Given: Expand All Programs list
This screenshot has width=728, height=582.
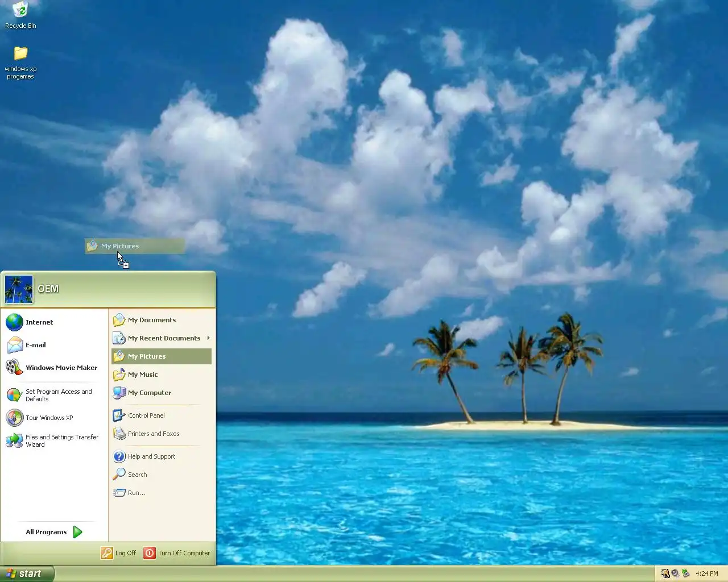Looking at the screenshot, I should [x=54, y=532].
